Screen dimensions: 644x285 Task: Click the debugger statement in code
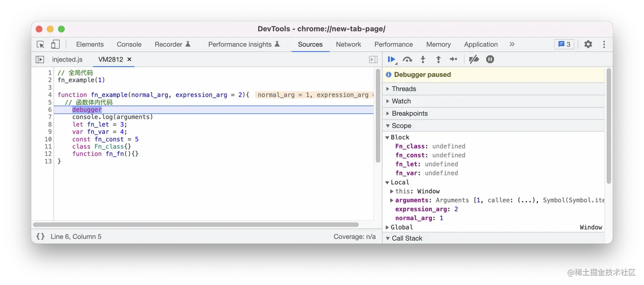pyautogui.click(x=87, y=110)
